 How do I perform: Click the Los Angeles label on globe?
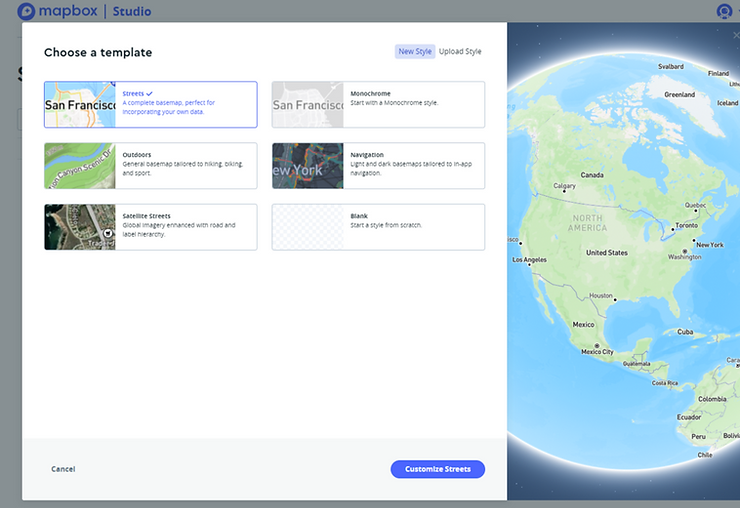click(x=530, y=260)
